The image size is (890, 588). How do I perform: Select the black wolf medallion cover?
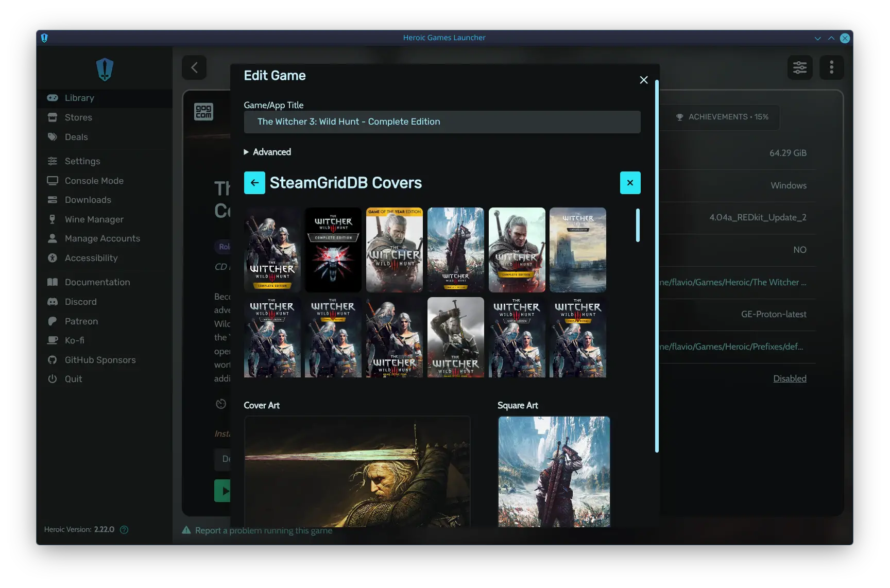click(333, 250)
